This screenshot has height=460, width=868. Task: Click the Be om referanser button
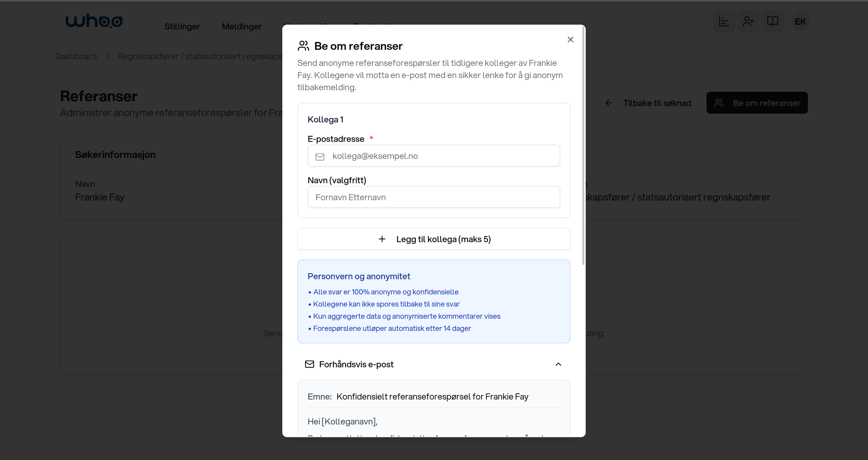757,103
